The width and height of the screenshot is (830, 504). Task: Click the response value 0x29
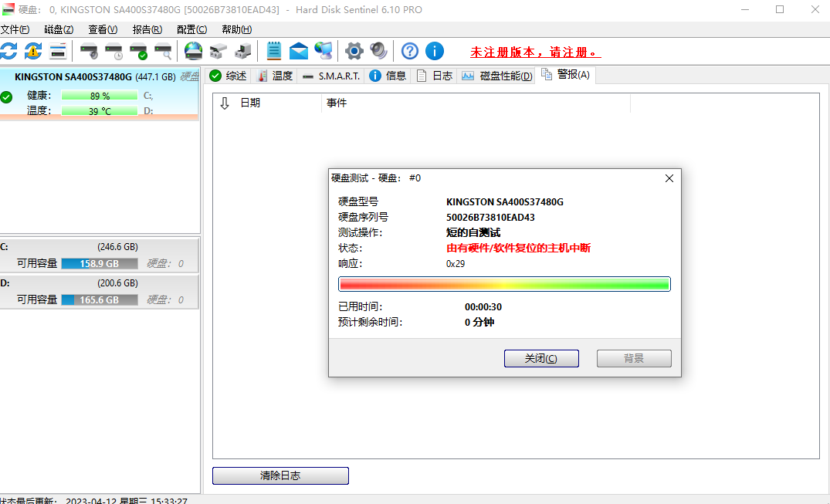(456, 264)
